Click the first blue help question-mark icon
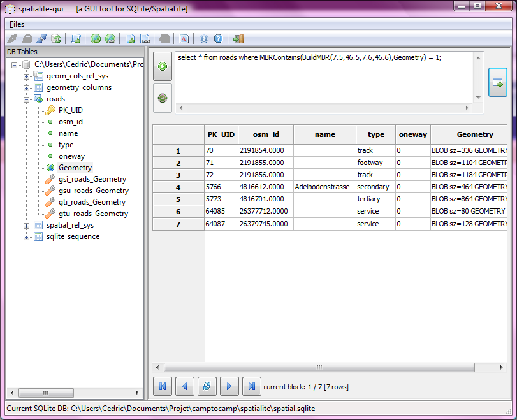The image size is (517, 420). [204, 39]
